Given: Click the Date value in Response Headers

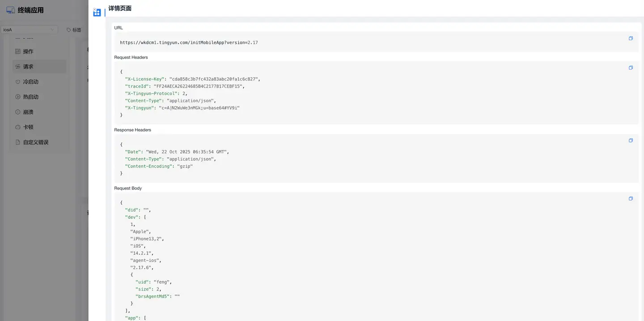Looking at the screenshot, I should [x=187, y=152].
